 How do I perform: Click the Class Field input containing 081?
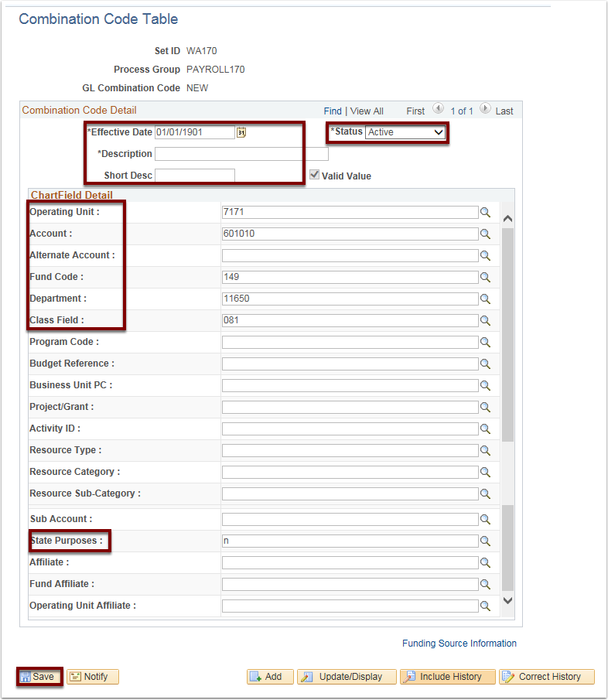(x=350, y=320)
